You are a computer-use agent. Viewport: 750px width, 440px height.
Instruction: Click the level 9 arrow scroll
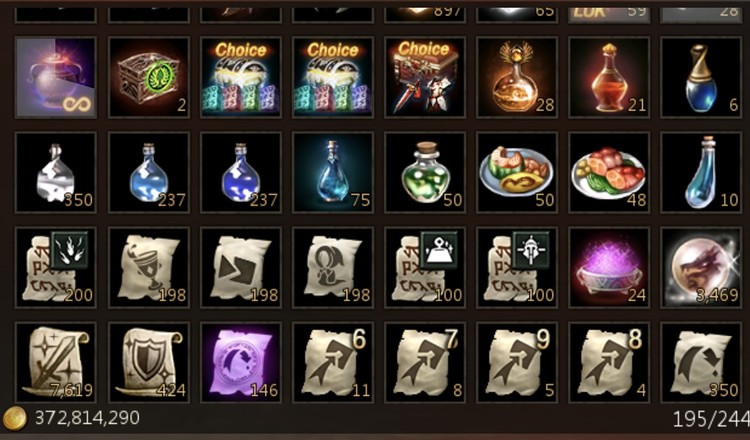point(517,362)
